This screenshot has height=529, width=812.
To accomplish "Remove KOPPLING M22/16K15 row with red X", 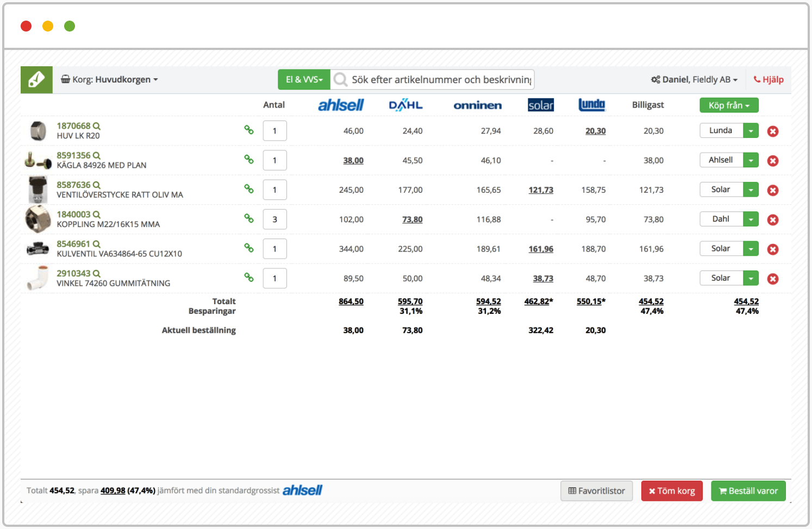I will (x=773, y=220).
